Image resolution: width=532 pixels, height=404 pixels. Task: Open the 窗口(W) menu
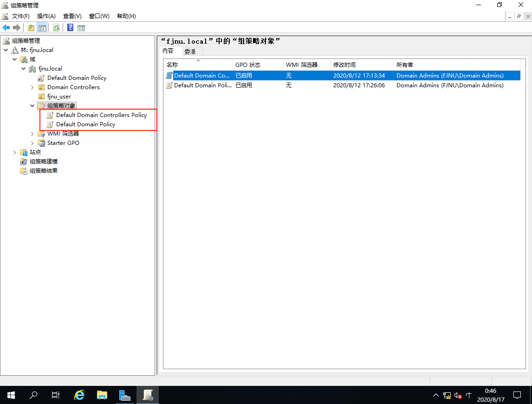(99, 16)
